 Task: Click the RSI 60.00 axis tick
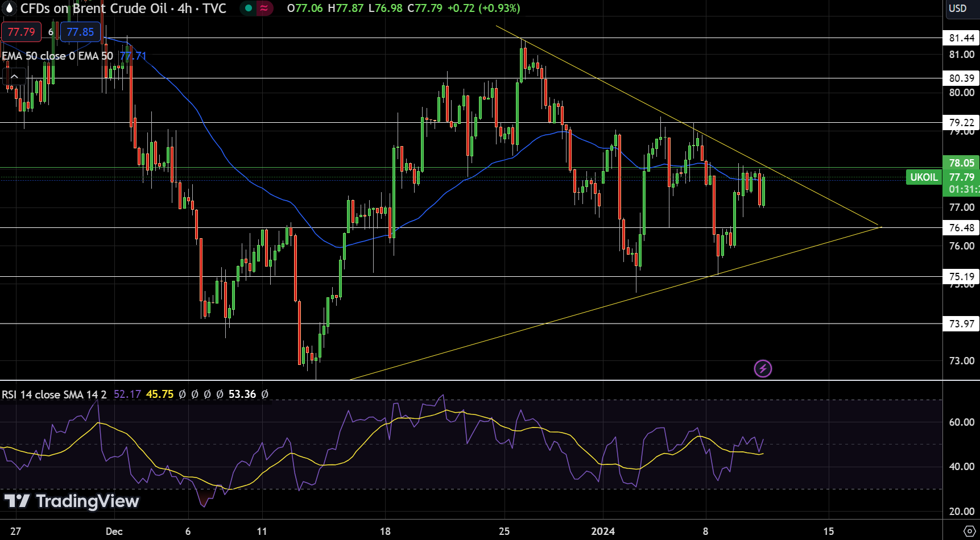click(x=961, y=422)
